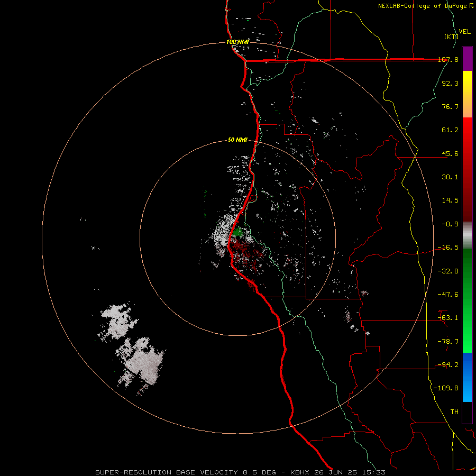
Task: Click the VEL legend title
Action: click(x=465, y=32)
